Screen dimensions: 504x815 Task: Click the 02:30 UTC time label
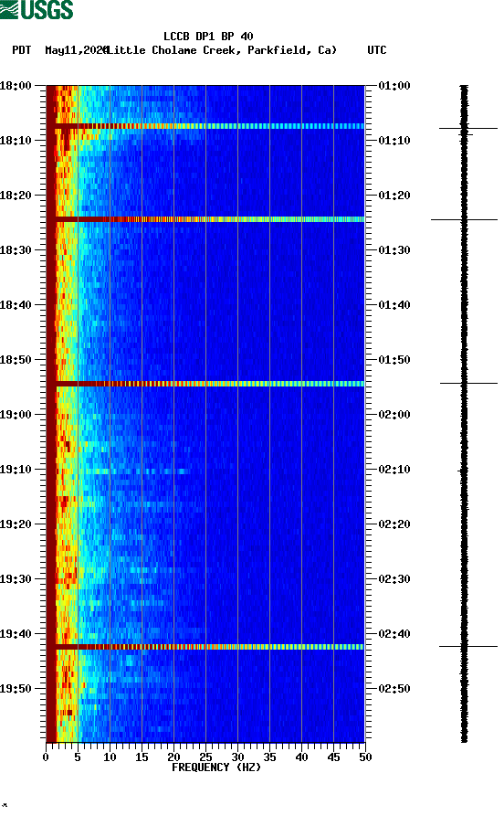(394, 579)
